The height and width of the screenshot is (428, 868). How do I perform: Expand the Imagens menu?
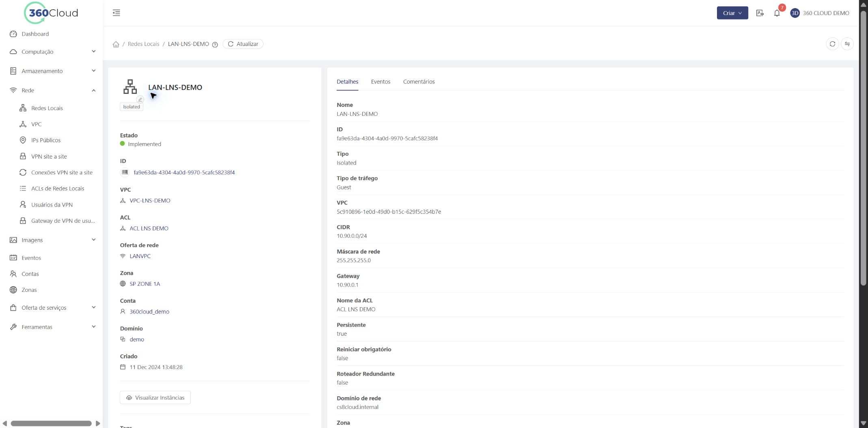(53, 240)
